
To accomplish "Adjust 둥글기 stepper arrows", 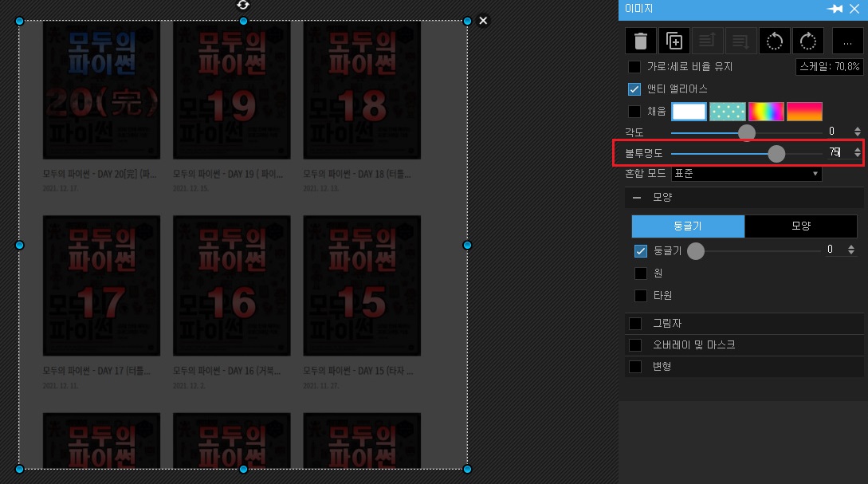I will pyautogui.click(x=850, y=250).
